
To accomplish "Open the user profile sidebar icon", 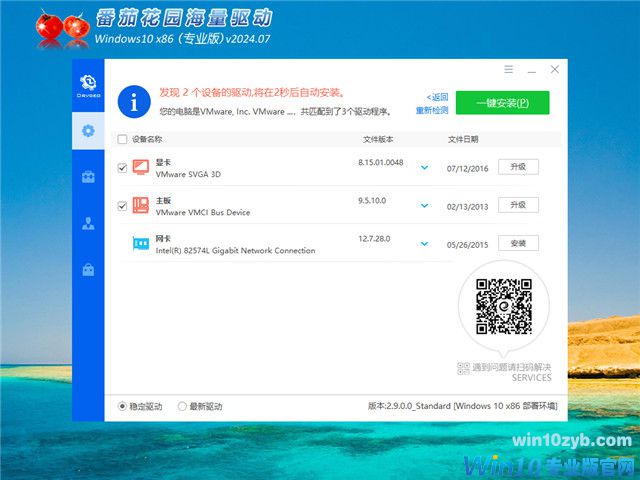I will pyautogui.click(x=88, y=224).
